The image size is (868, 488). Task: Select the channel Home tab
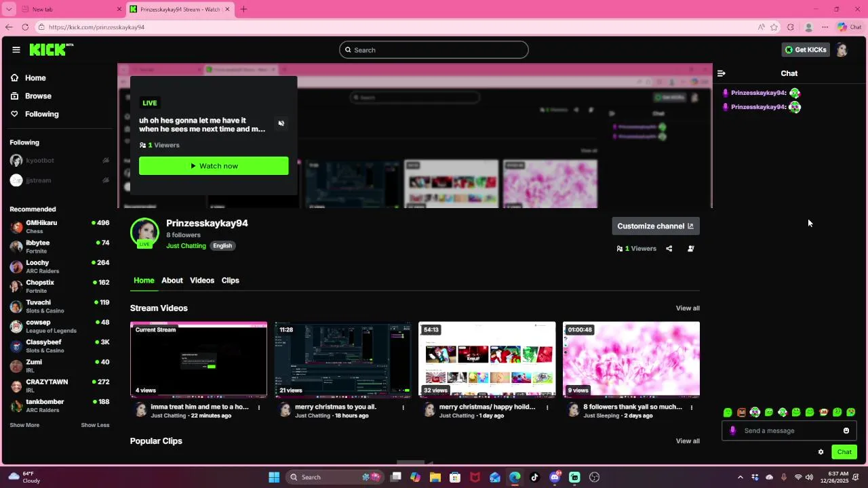click(x=144, y=281)
